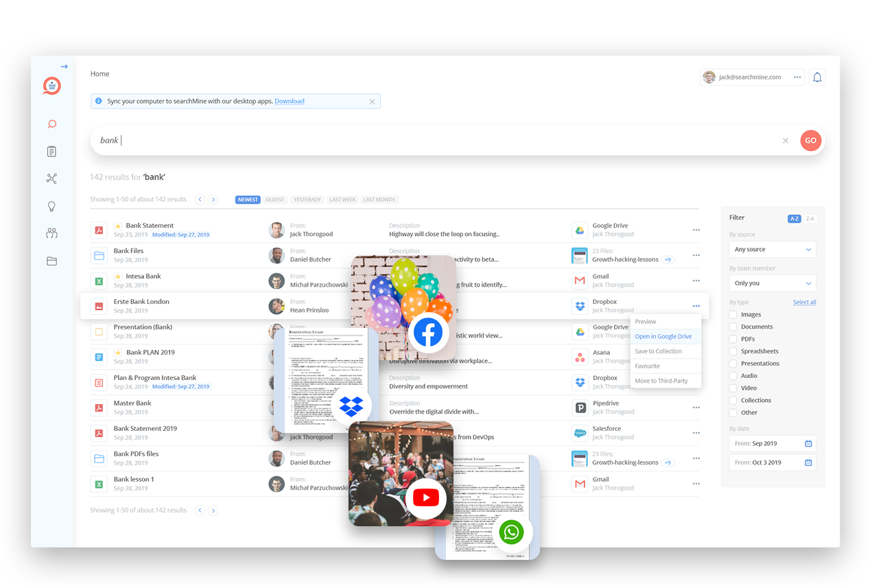This screenshot has width=885, height=588.
Task: Sort filter Z-A
Action: pos(810,219)
